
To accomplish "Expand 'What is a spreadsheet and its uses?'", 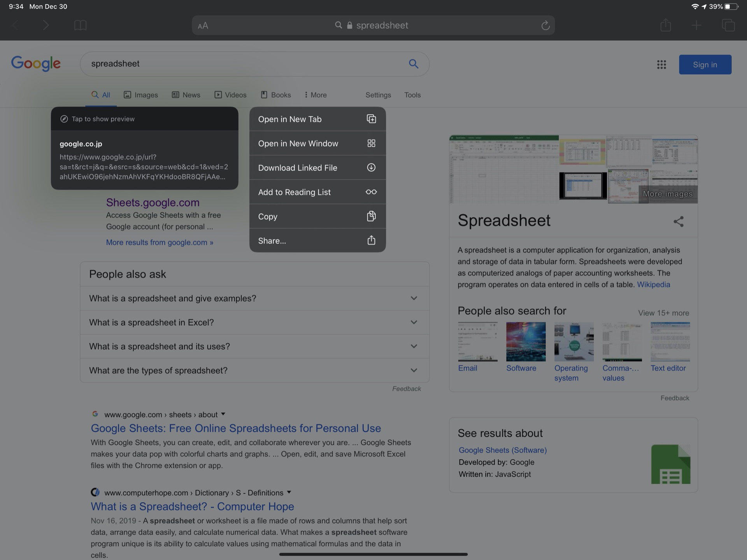I will click(x=255, y=346).
